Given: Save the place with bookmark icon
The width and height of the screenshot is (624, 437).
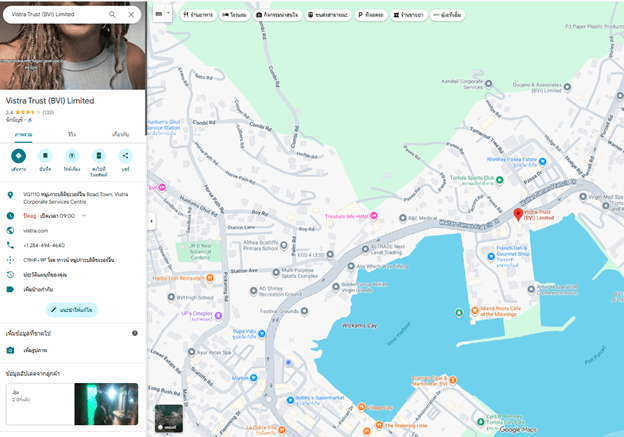Looking at the screenshot, I should click(x=45, y=156).
